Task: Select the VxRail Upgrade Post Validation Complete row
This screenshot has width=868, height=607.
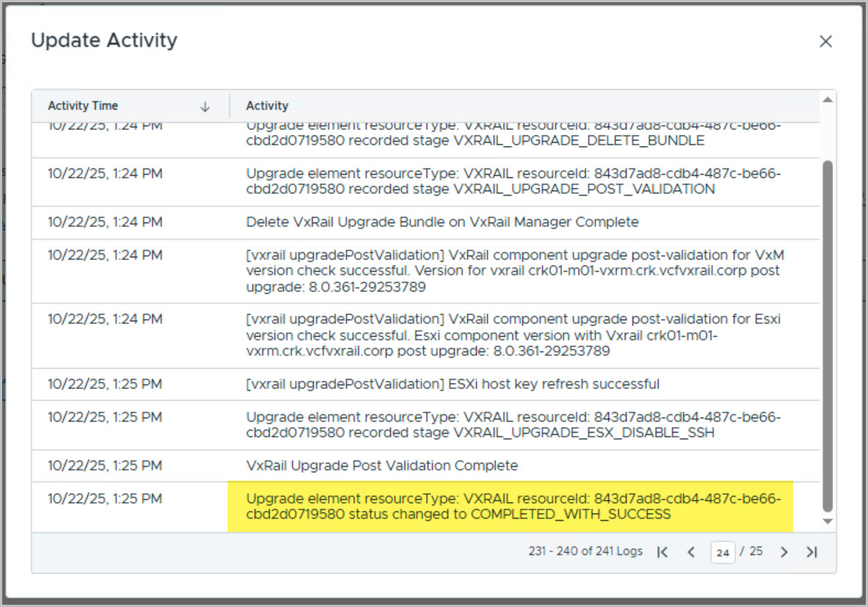Action: coord(382,466)
